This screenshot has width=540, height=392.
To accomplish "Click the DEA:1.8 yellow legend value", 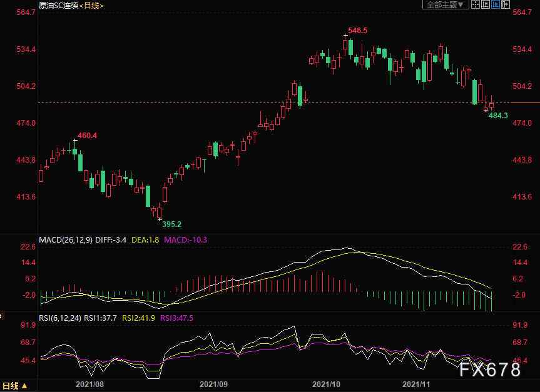I will tap(145, 240).
